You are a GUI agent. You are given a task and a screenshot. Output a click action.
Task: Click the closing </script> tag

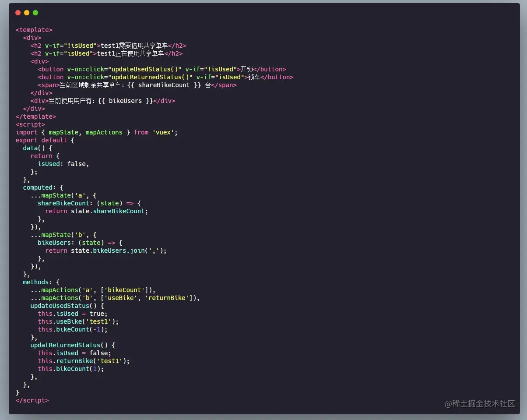(32, 400)
